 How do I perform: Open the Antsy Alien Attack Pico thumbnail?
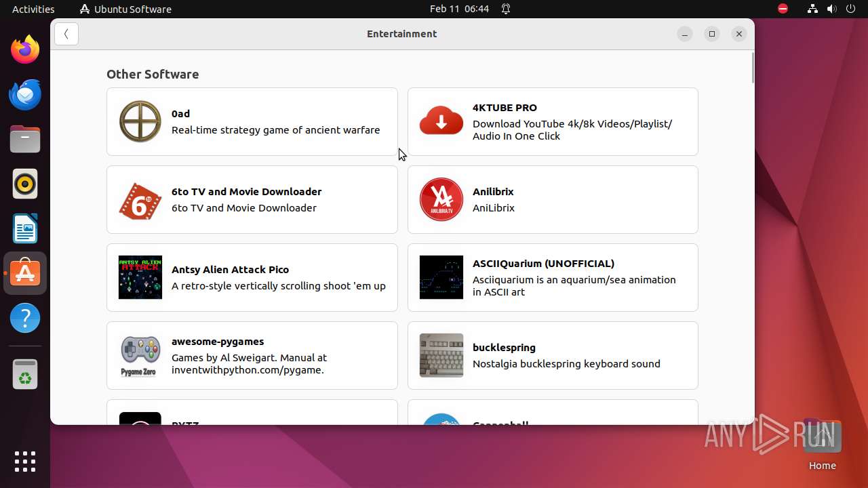(140, 278)
